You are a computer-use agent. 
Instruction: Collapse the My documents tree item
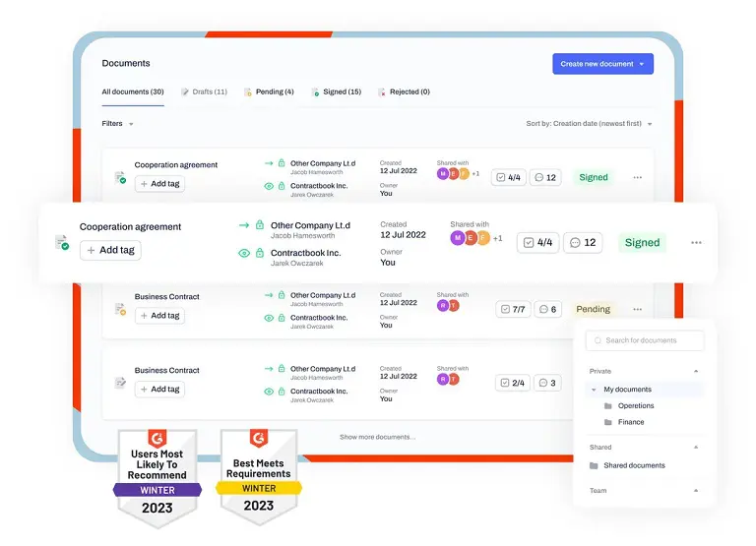594,391
